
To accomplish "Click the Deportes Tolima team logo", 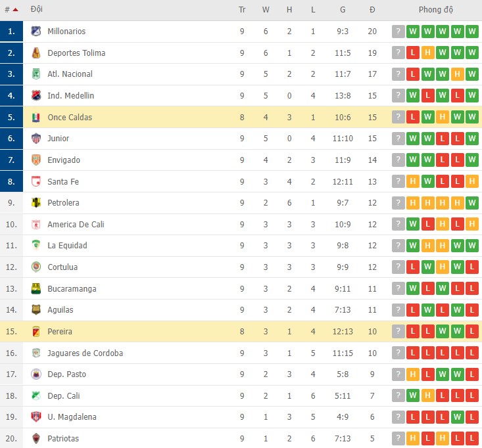I will 36,53.
